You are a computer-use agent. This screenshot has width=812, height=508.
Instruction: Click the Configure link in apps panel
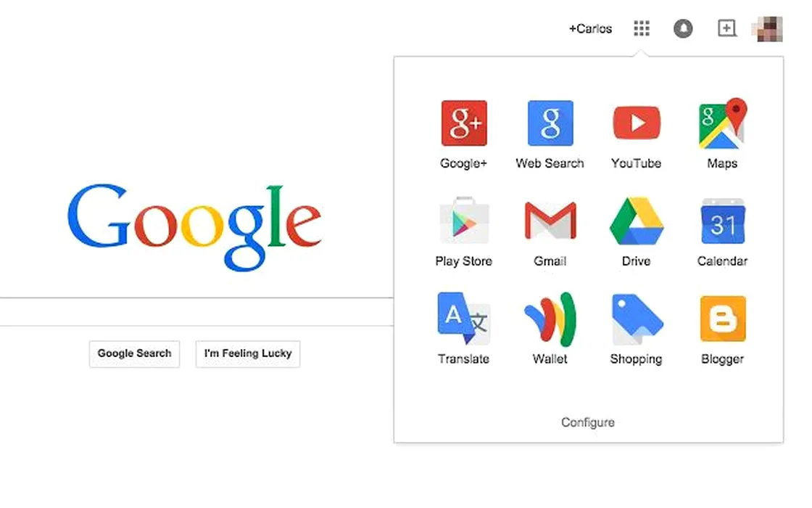click(x=588, y=422)
